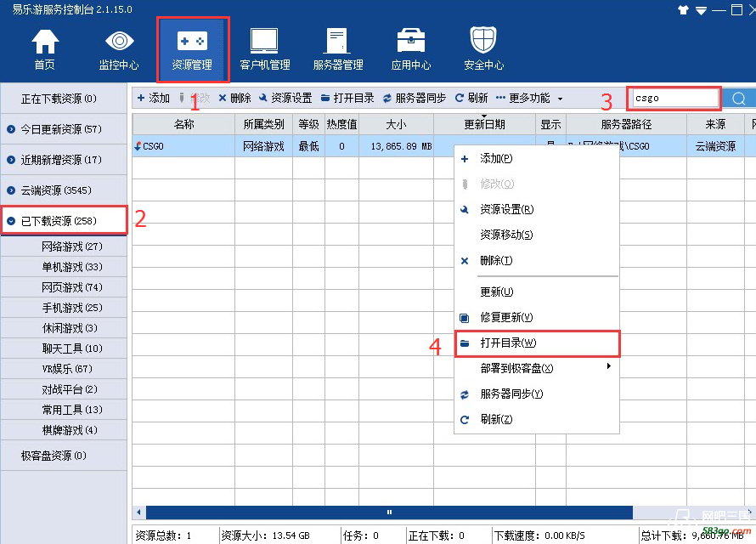The image size is (756, 544).
Task: Expand 近期新增资源 (17) category
Action: click(64, 160)
